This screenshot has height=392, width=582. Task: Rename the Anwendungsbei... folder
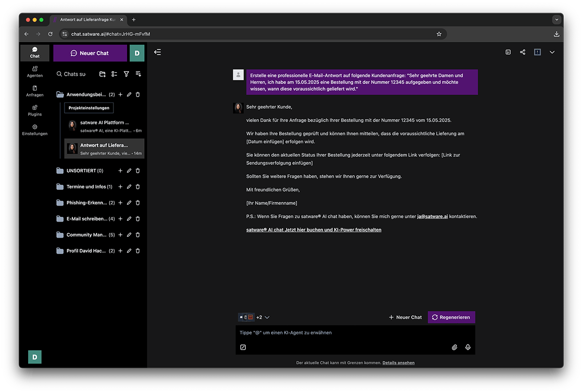click(129, 95)
